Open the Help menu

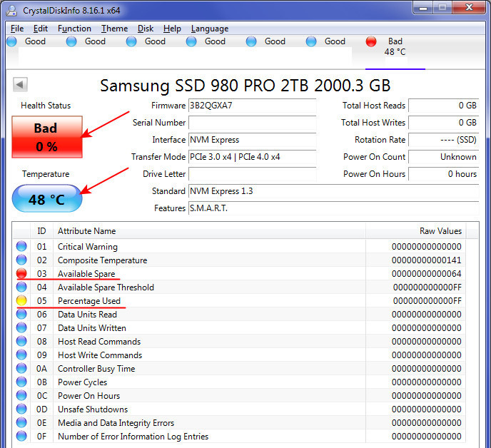click(172, 29)
